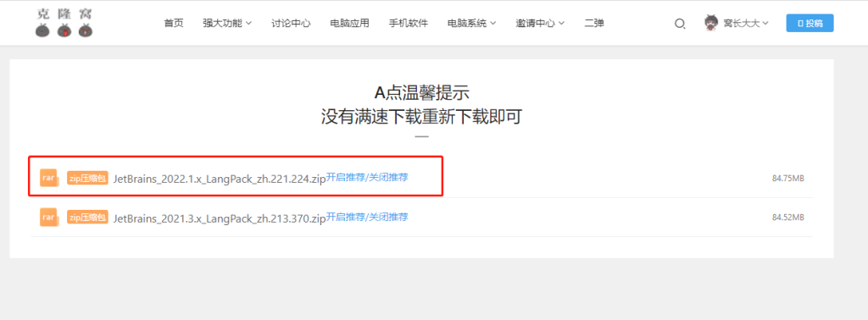Image resolution: width=868 pixels, height=320 pixels.
Task: Expand the 强大功能 dropdown menu
Action: click(x=227, y=23)
